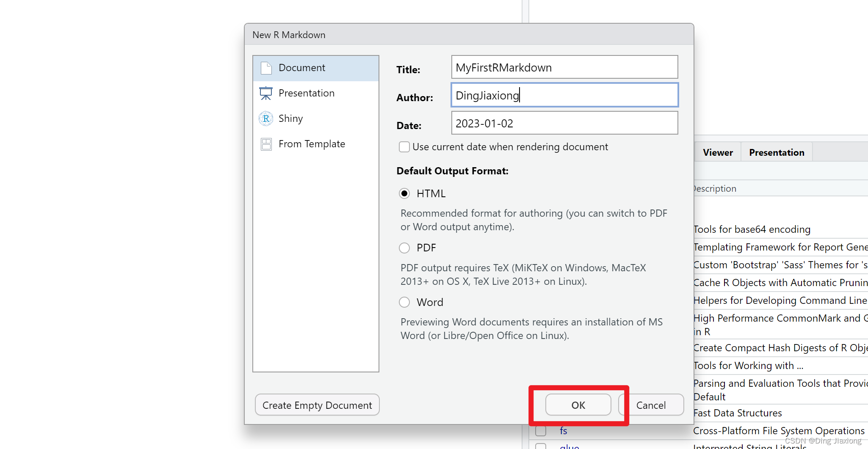The height and width of the screenshot is (449, 868).
Task: Choose the Presentation type label
Action: (307, 93)
